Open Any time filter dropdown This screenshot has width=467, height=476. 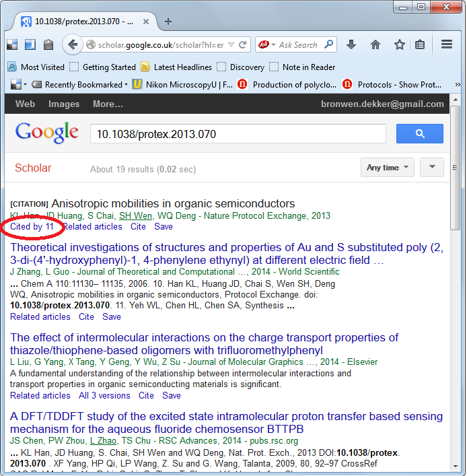[x=387, y=167]
